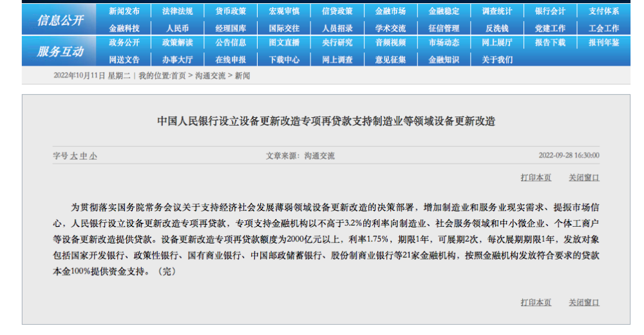This screenshot has height=335, width=644.
Task: Navigate to 音频视频
Action: pyautogui.click(x=390, y=43)
